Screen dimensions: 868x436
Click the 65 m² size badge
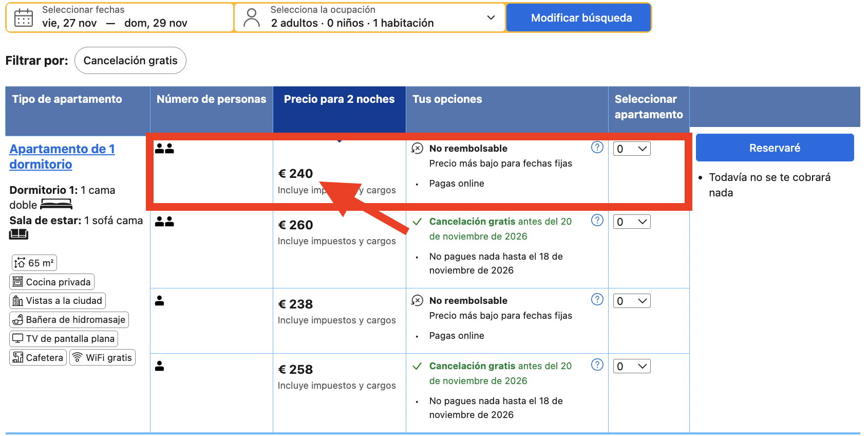[x=34, y=263]
